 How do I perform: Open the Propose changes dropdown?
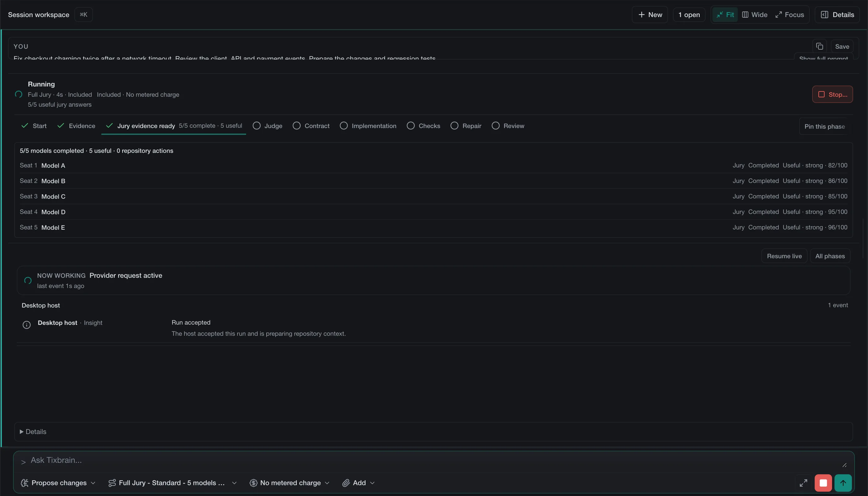(58, 483)
